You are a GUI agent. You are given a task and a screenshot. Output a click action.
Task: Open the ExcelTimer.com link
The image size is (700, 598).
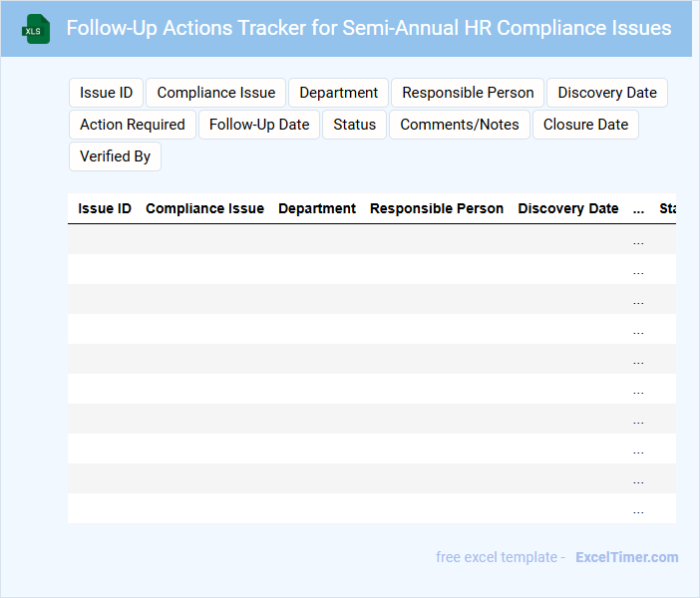tap(626, 557)
